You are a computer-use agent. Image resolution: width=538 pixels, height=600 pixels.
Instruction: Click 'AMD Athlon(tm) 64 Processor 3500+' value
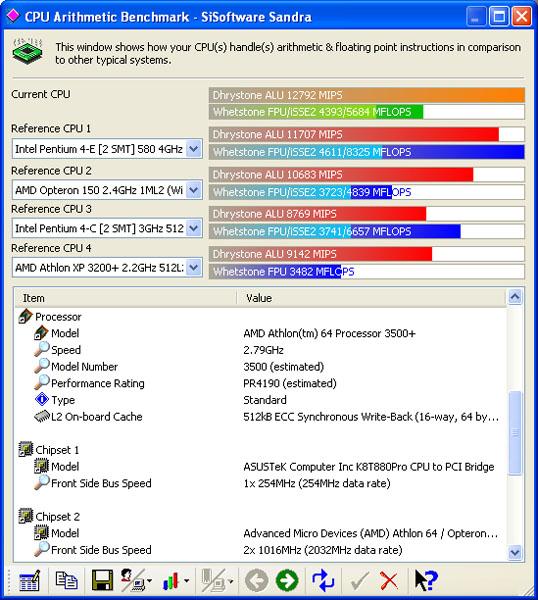point(329,333)
